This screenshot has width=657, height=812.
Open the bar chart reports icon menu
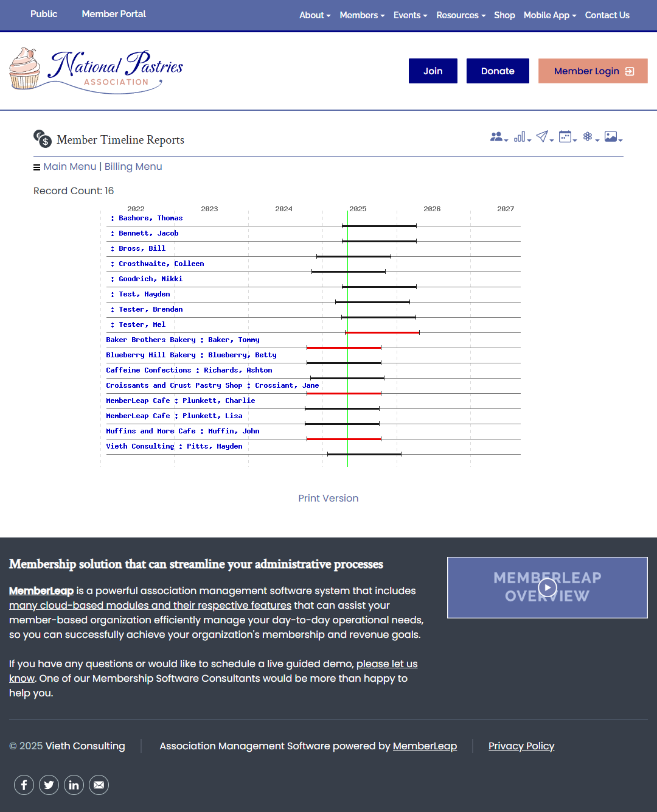tap(522, 137)
